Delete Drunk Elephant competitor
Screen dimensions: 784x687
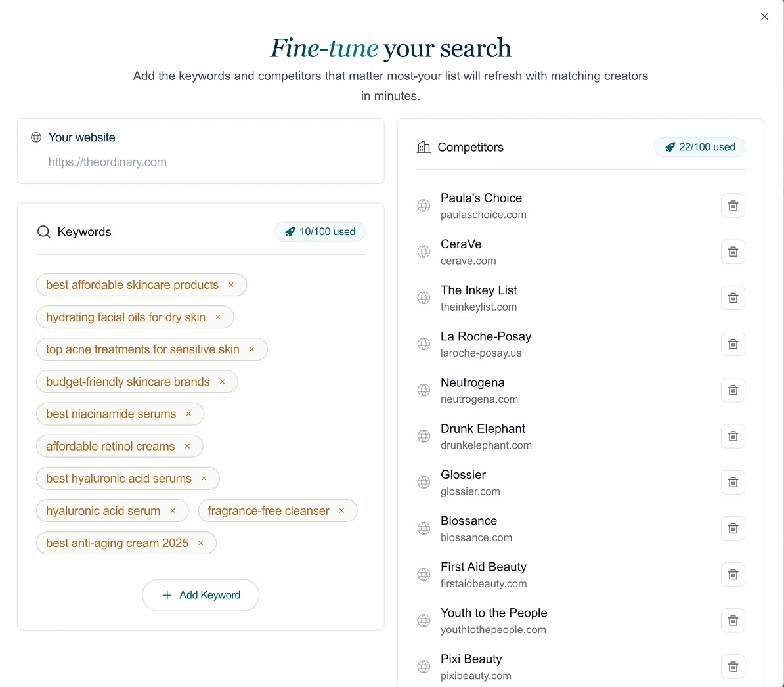click(733, 436)
